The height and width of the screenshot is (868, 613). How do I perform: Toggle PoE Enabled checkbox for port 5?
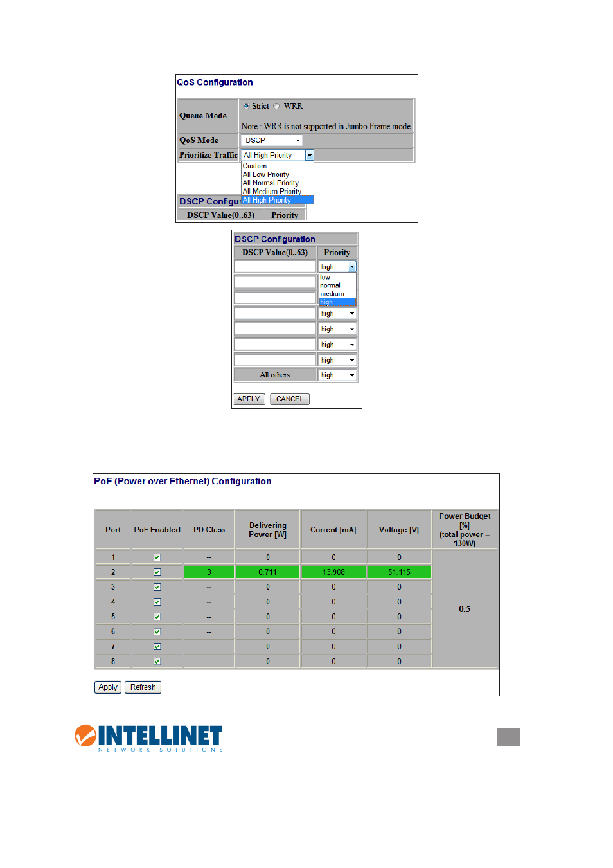157,617
